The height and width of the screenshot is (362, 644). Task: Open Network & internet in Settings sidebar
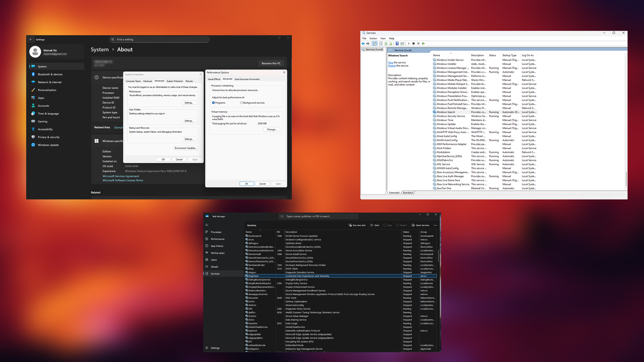pos(56,82)
